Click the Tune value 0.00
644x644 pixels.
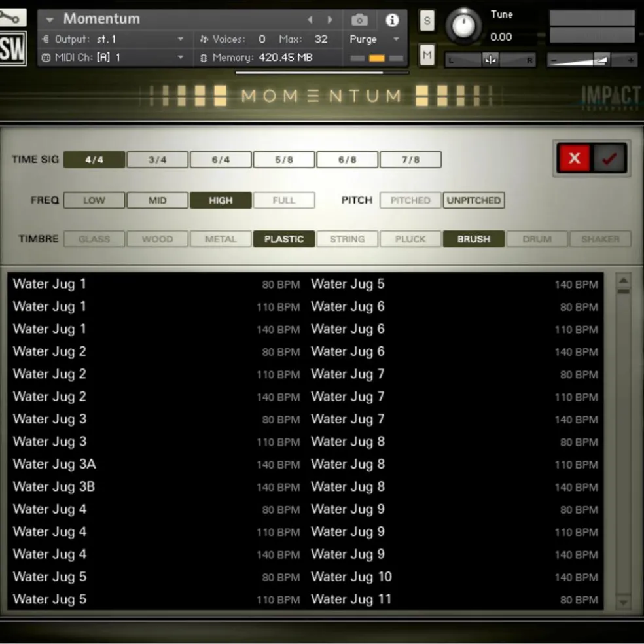(x=501, y=37)
